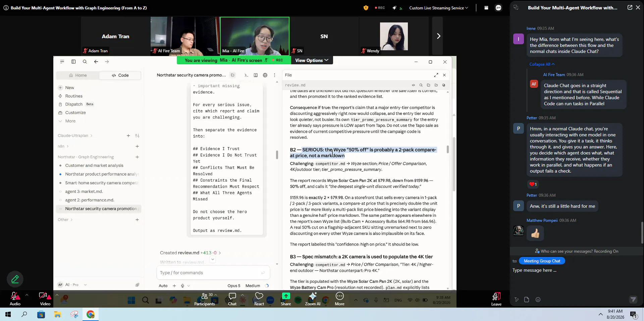This screenshot has width=644, height=321.
Task: Open Zoom AI companion
Action: [x=313, y=299]
